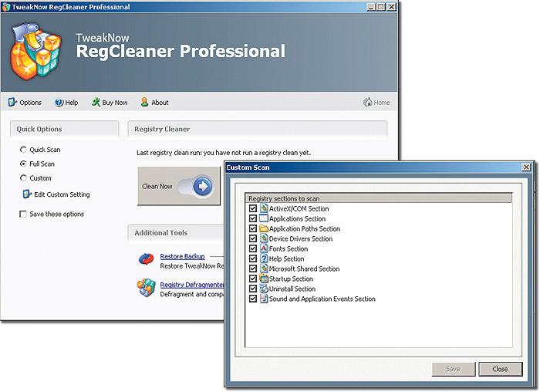Click the Restore Backup arrow icon
The width and height of the screenshot is (540, 392).
[147, 259]
